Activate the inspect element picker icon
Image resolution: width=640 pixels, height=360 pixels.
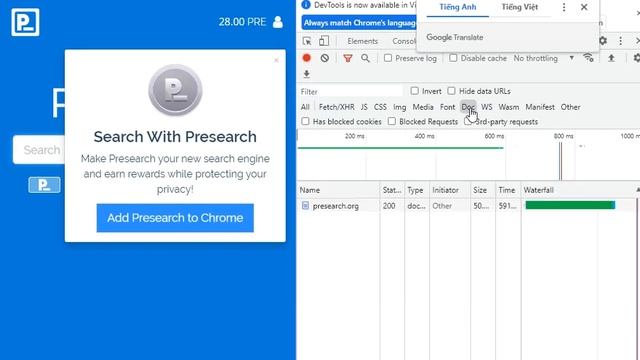307,41
